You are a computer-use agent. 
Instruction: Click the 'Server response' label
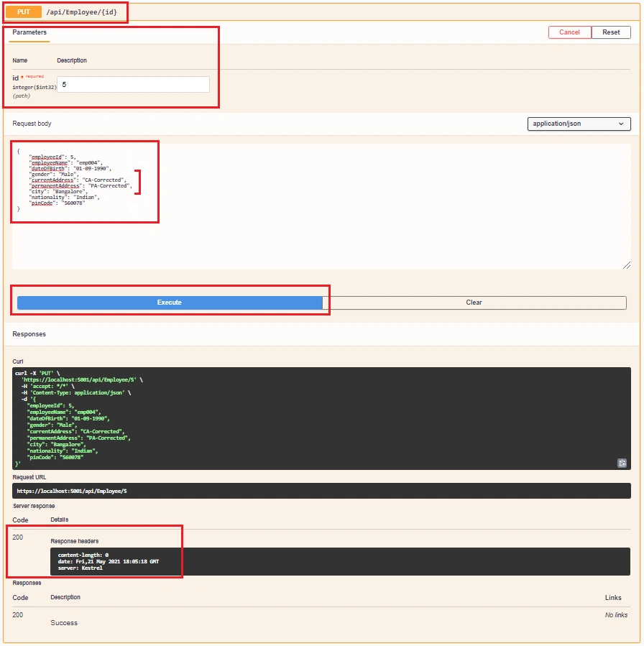33,506
